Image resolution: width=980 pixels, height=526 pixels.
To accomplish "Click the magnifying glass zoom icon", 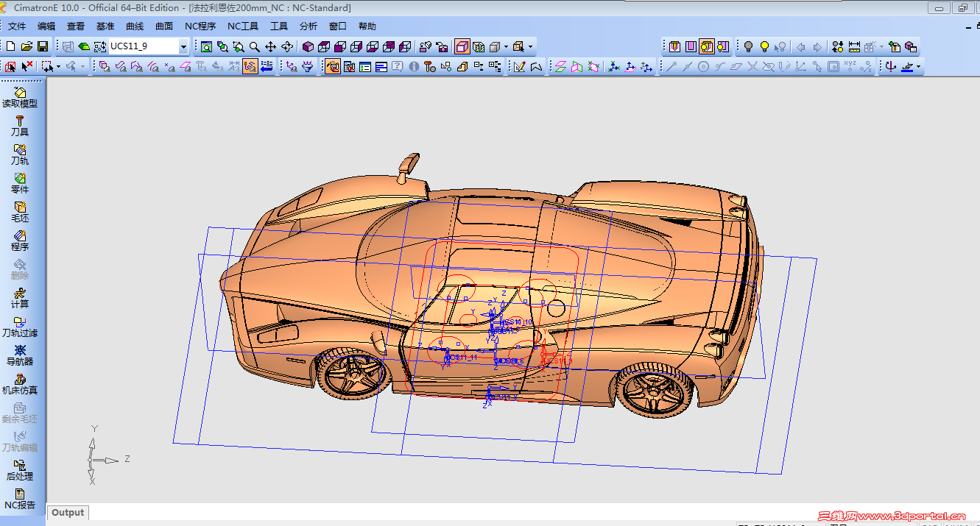I will click(254, 46).
